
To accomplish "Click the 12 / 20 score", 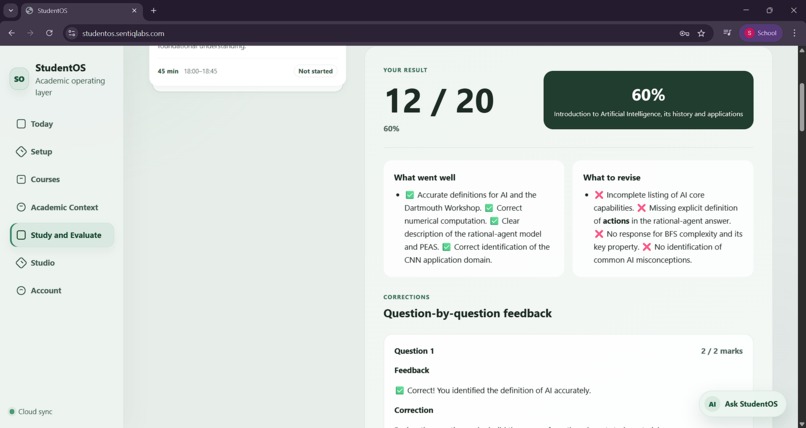I will pyautogui.click(x=439, y=101).
